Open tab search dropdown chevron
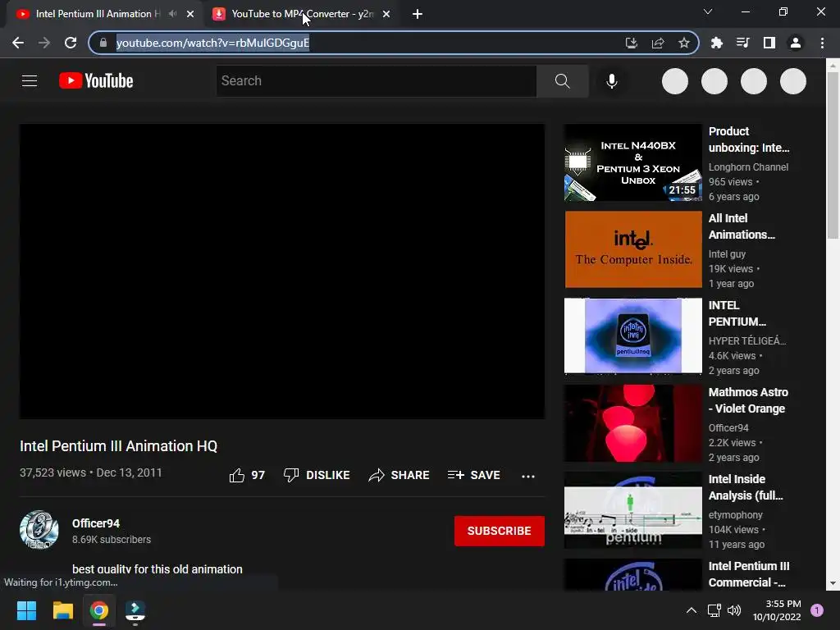The image size is (840, 630). (x=708, y=11)
